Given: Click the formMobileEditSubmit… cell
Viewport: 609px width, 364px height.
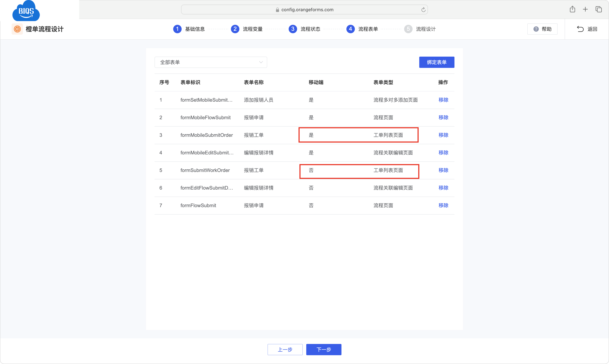Looking at the screenshot, I should pos(207,153).
